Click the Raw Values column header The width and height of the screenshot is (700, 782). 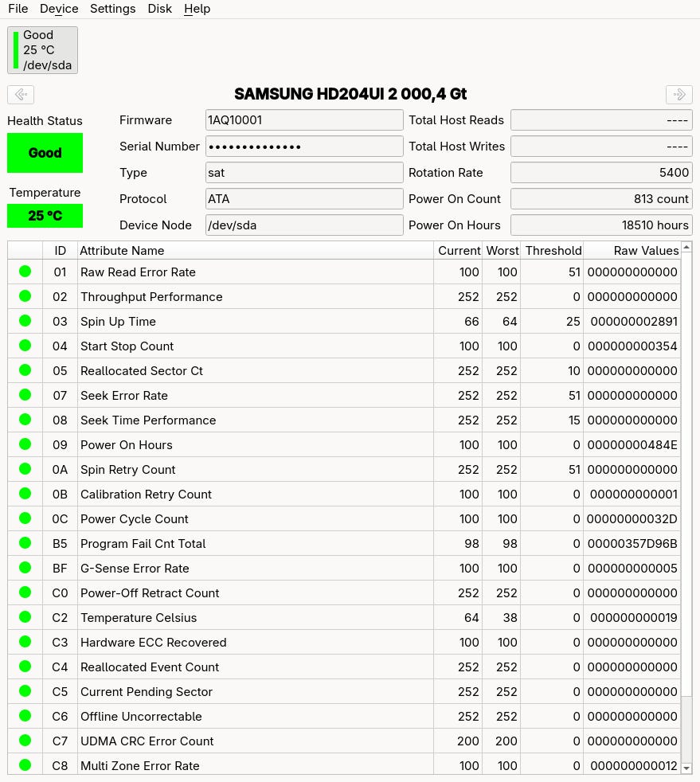(x=632, y=250)
